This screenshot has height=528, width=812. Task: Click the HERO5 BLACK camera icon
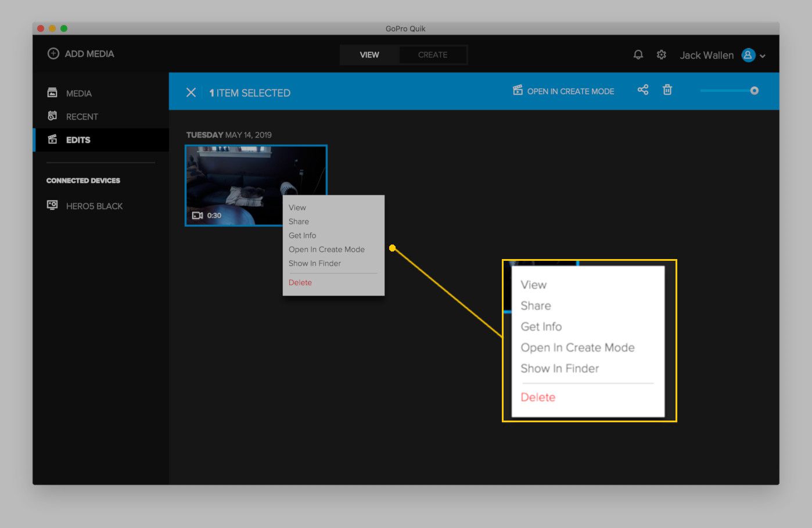coord(52,205)
